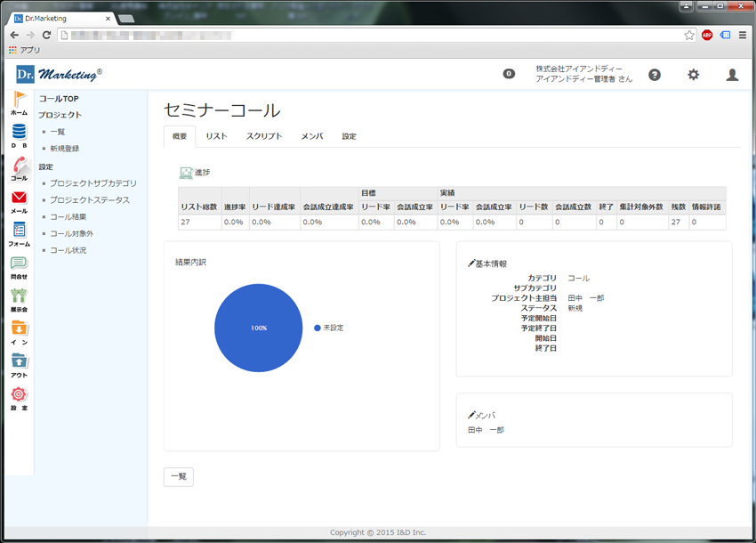Click the 一覧 button below chart

coord(178,476)
